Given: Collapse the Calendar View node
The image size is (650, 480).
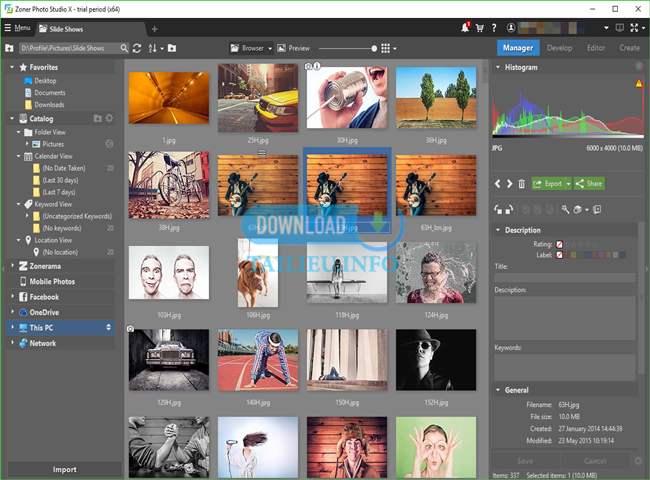Looking at the screenshot, I should tap(19, 156).
